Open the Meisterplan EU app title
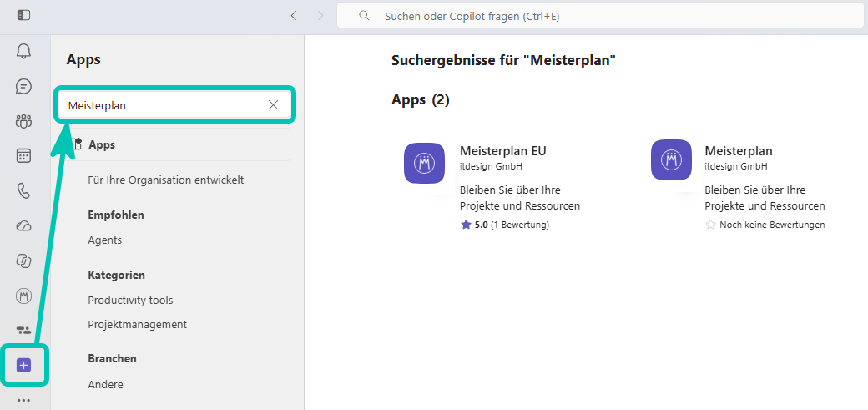 tap(503, 150)
